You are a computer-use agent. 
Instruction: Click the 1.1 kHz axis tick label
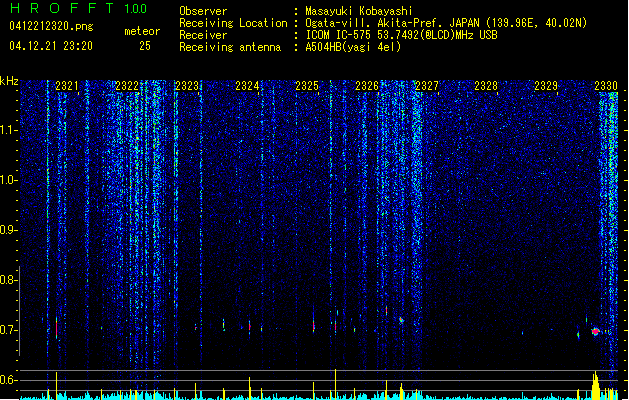8,130
